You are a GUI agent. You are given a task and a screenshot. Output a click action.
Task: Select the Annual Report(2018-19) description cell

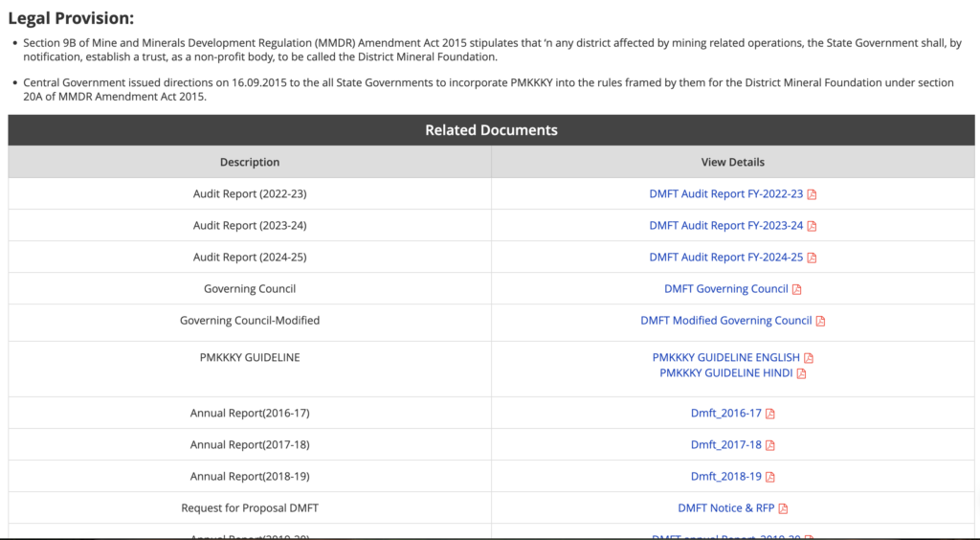point(250,476)
